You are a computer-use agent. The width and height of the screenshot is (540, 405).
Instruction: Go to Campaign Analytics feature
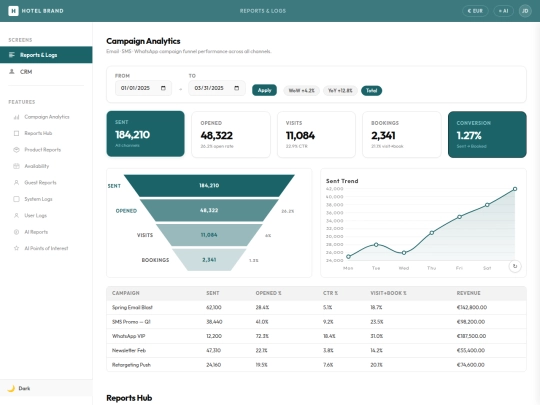(46, 117)
